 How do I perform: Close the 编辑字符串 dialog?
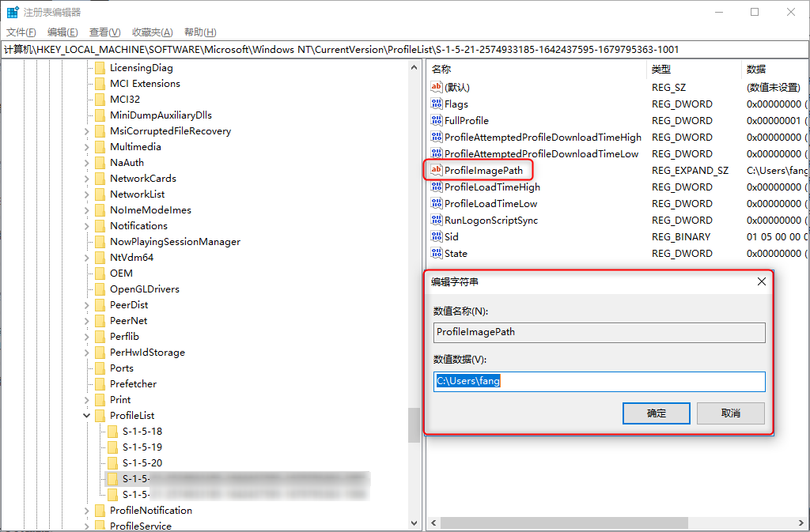[x=762, y=281]
